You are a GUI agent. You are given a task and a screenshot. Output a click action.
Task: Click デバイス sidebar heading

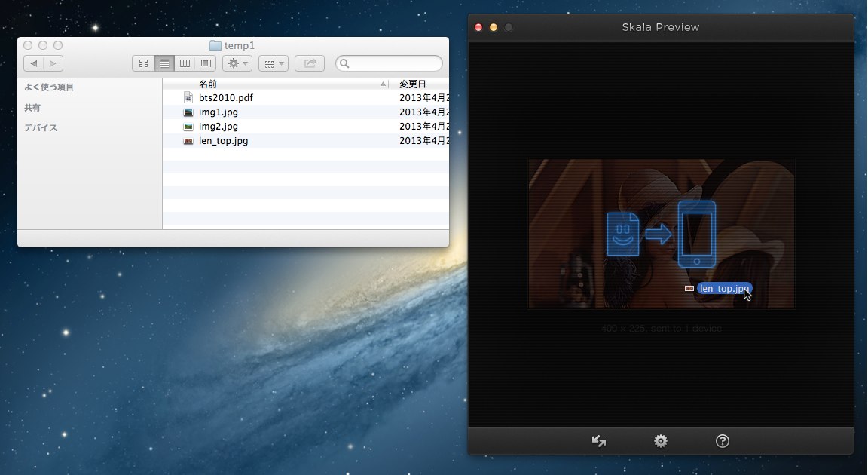point(41,128)
